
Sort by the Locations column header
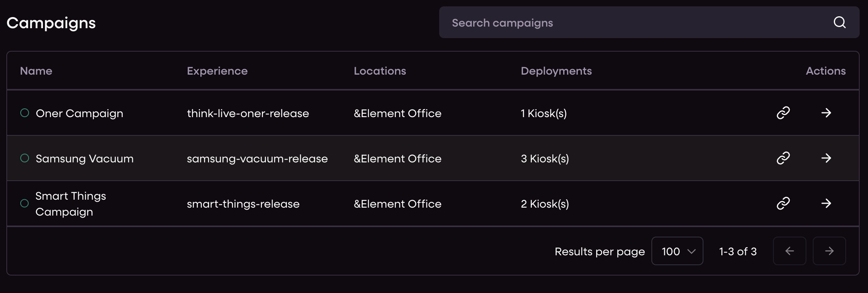click(x=380, y=71)
